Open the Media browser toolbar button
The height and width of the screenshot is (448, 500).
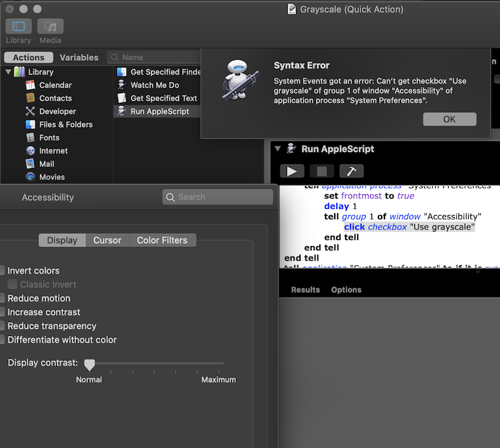click(50, 26)
